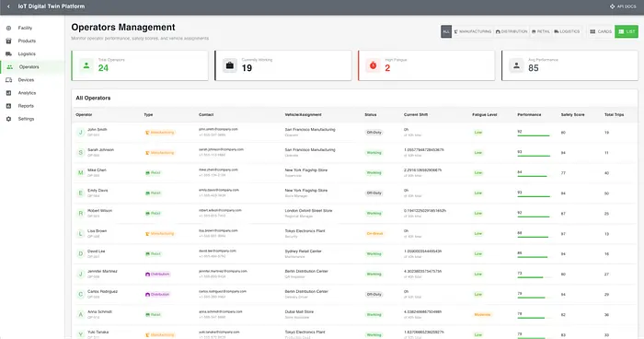644x339 pixels.
Task: Click the Logistics truck sidebar icon
Action: [x=8, y=54]
